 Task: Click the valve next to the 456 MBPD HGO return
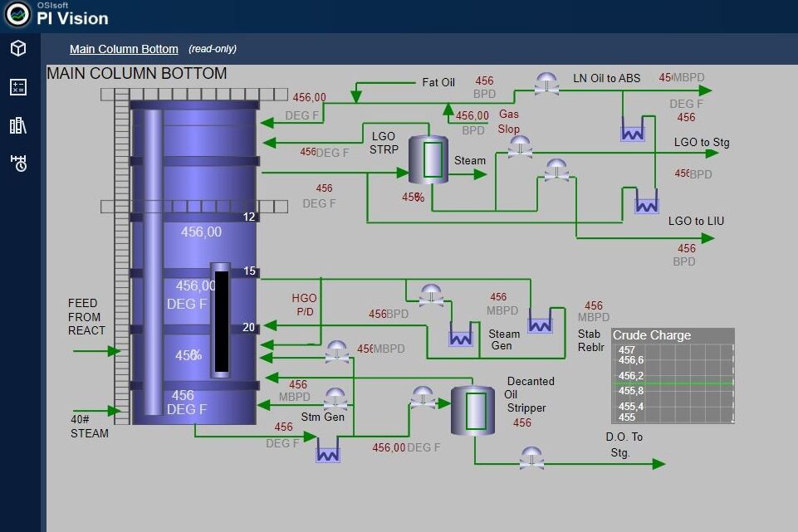pyautogui.click(x=337, y=352)
